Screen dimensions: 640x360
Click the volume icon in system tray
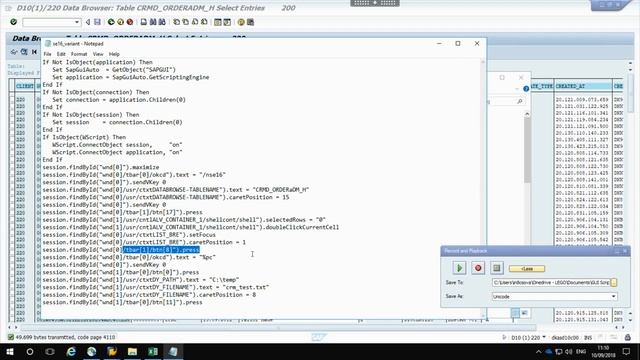[569, 351]
